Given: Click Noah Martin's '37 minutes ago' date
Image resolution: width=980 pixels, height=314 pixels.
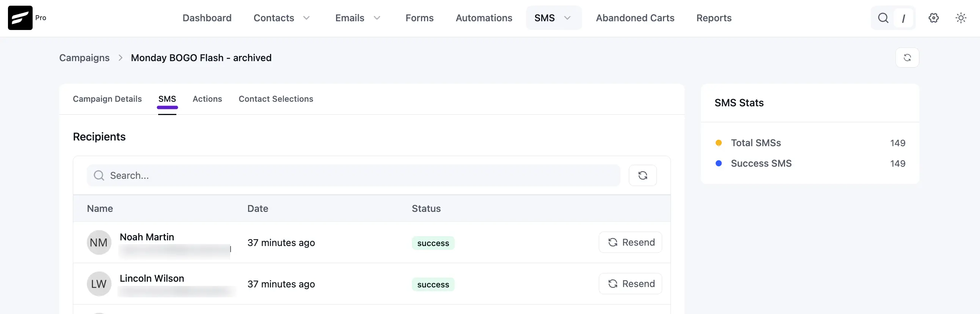Looking at the screenshot, I should pyautogui.click(x=281, y=243).
